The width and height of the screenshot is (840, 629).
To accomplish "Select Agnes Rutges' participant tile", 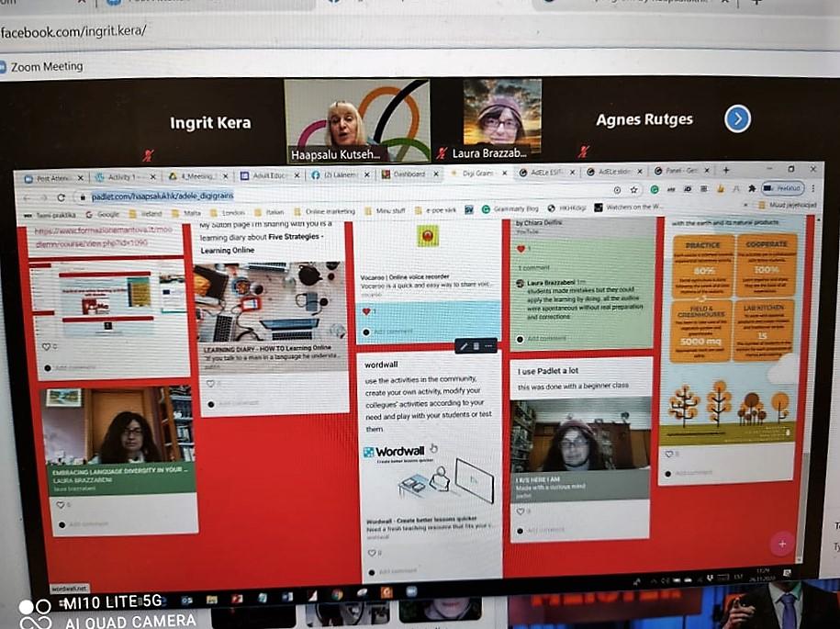I will point(644,119).
